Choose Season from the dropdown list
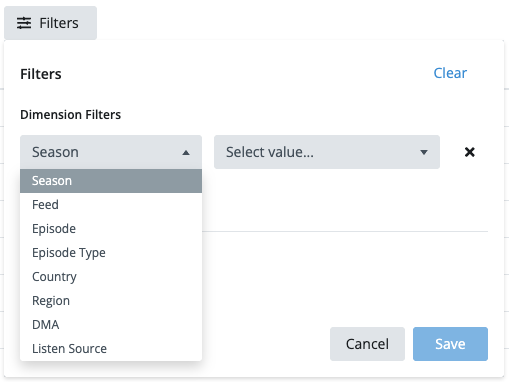Image resolution: width=509 pixels, height=382 pixels. (111, 181)
